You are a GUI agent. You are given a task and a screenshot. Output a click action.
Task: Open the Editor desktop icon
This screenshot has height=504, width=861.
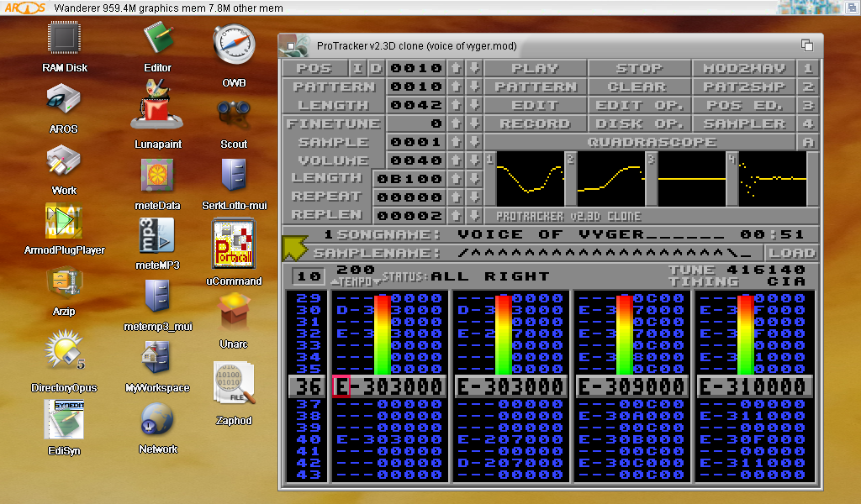click(157, 37)
